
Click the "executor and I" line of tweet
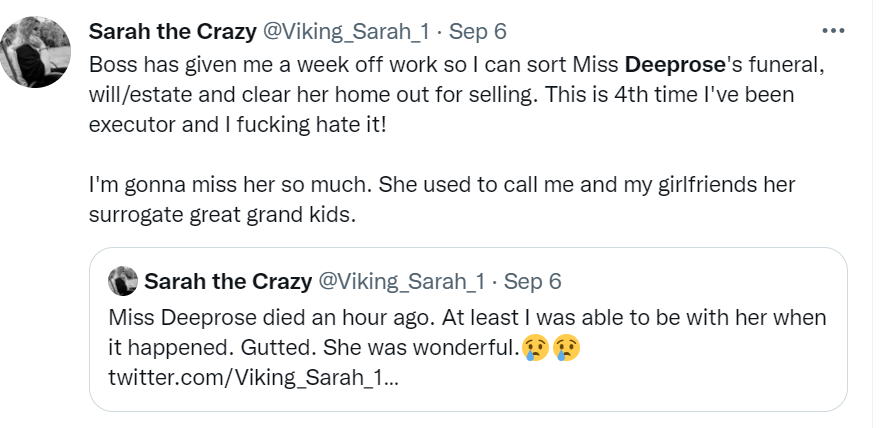point(238,124)
